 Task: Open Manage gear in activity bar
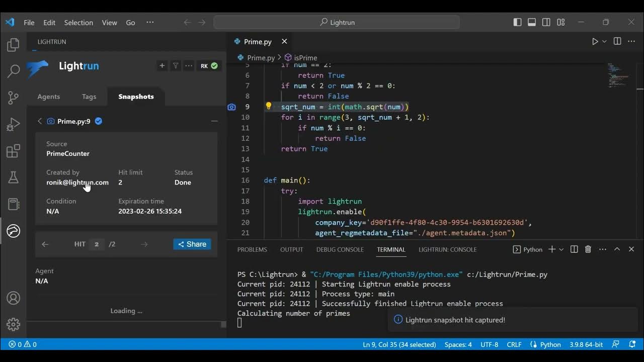coord(13,324)
